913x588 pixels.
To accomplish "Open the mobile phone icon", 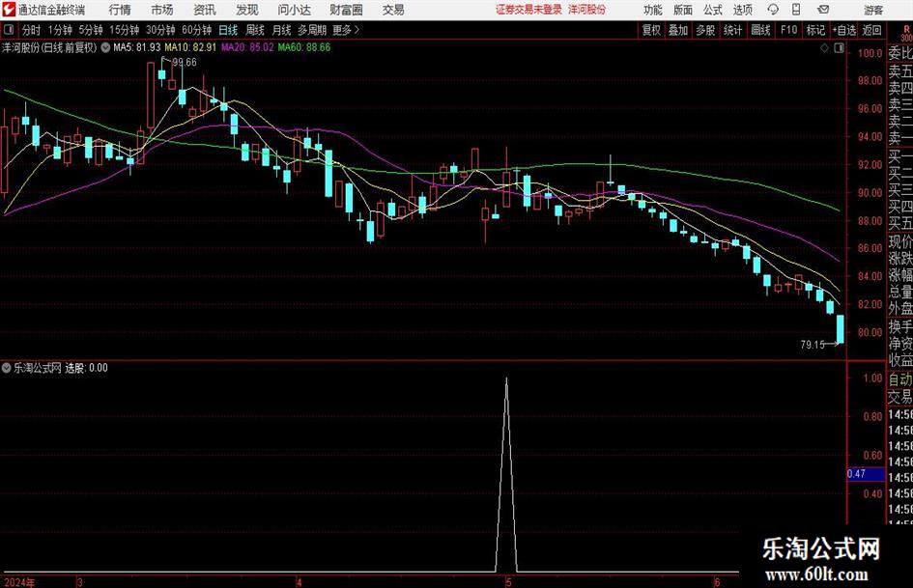I will pos(796,10).
